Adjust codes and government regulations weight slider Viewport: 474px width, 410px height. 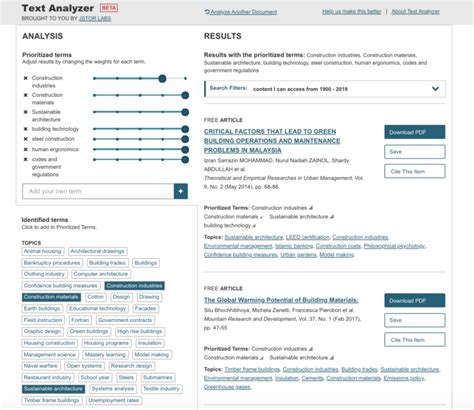point(185,160)
